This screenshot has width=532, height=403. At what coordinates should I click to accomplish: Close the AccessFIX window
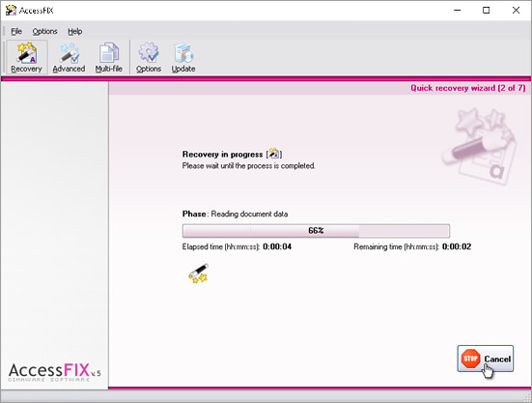516,11
